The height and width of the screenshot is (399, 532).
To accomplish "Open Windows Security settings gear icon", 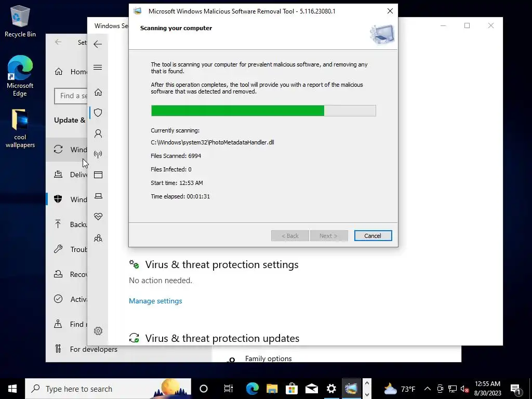I will (98, 331).
